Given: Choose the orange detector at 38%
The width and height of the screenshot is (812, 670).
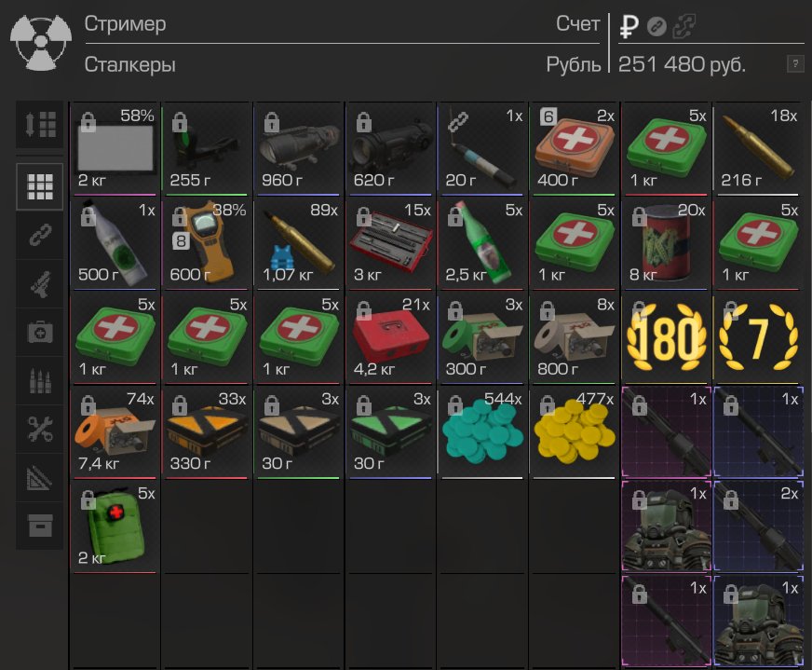Looking at the screenshot, I should tap(207, 243).
